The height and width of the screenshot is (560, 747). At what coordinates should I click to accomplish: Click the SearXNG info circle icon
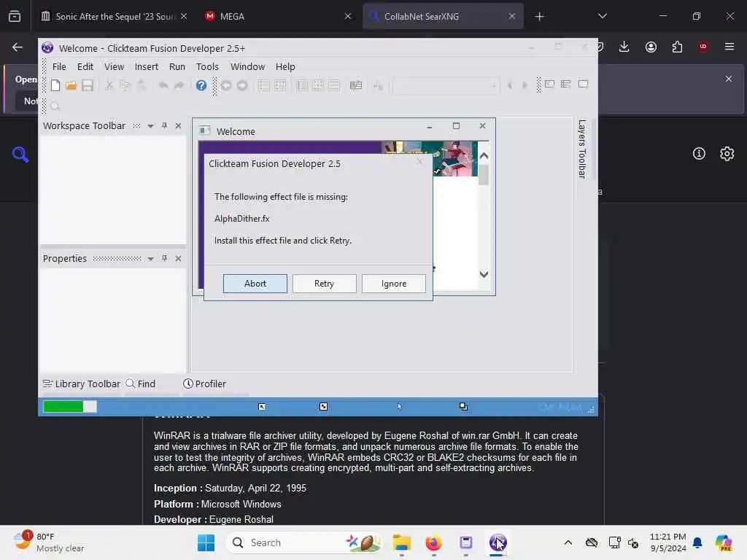(x=699, y=153)
